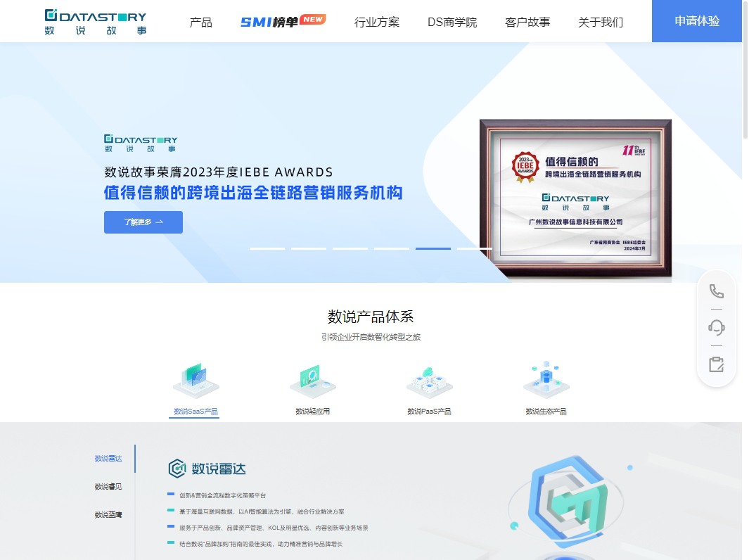Click the bullet starting with 服务于产品创新
This screenshot has width=749, height=560.
[x=274, y=528]
